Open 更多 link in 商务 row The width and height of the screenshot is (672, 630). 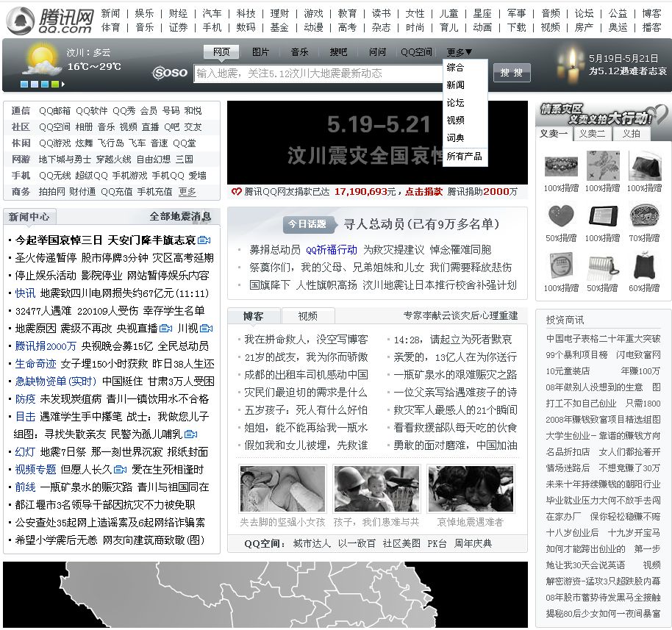pyautogui.click(x=187, y=192)
